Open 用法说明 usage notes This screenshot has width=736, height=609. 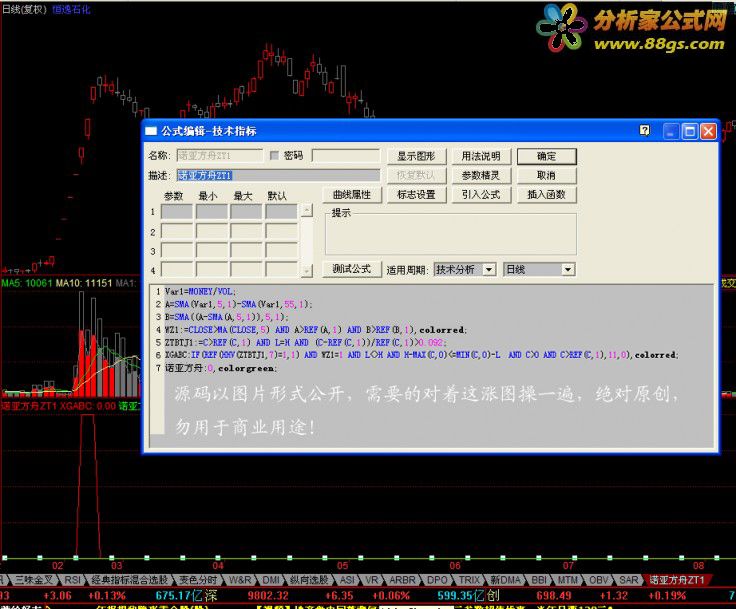pos(481,156)
